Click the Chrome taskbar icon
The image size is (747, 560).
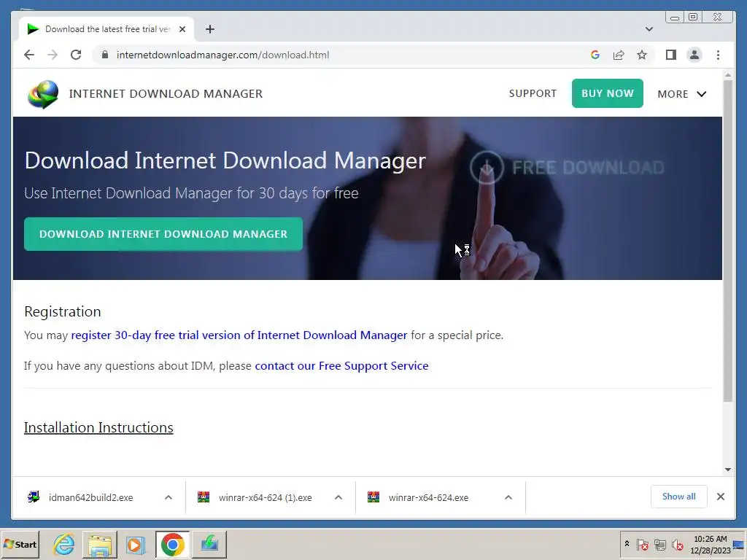172,544
